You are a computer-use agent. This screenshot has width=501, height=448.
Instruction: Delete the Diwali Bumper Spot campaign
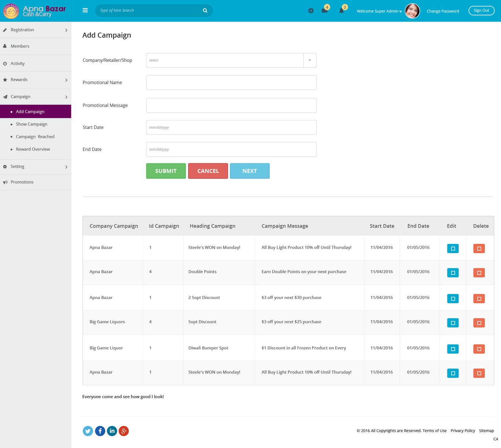coord(479,349)
